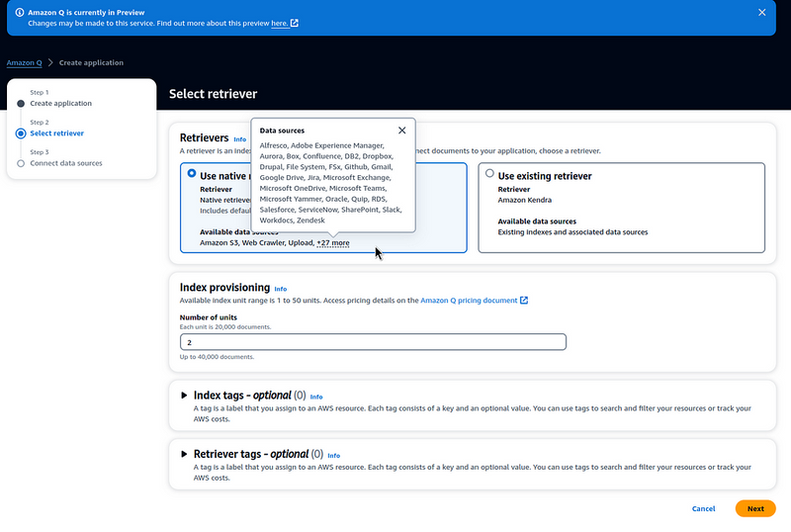Click 'Up to 40,000 documents.' hint text
This screenshot has width=791, height=532.
(217, 357)
